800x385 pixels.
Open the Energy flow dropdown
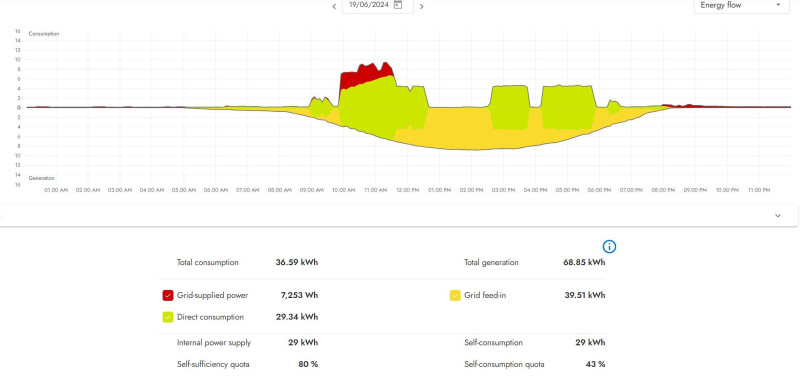click(741, 6)
